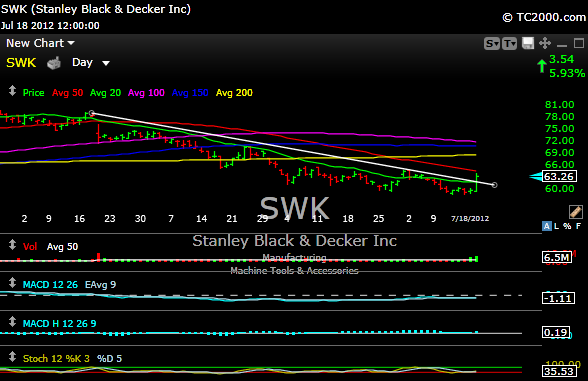Select the Avg 50 indicator label

pyautogui.click(x=68, y=93)
